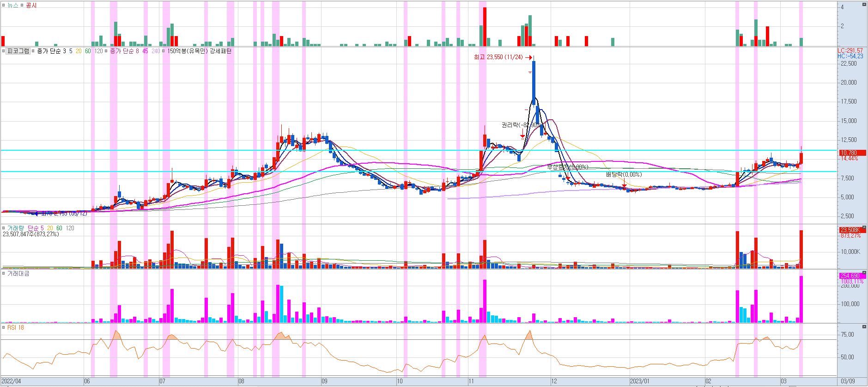The image size is (868, 387).
Task: Click the 23,507,847주(873.27%) volume readout
Action: pyautogui.click(x=31, y=234)
